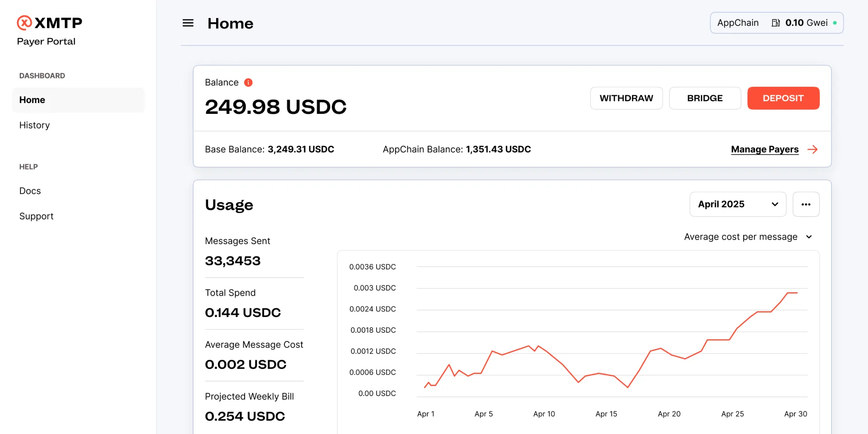868x434 pixels.
Task: Click the DEPOSIT button
Action: (783, 98)
